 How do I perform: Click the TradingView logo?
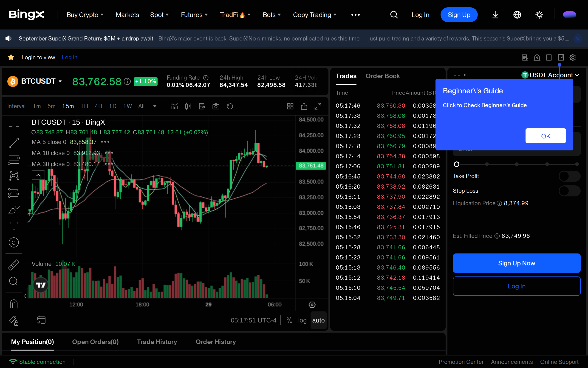pos(41,285)
